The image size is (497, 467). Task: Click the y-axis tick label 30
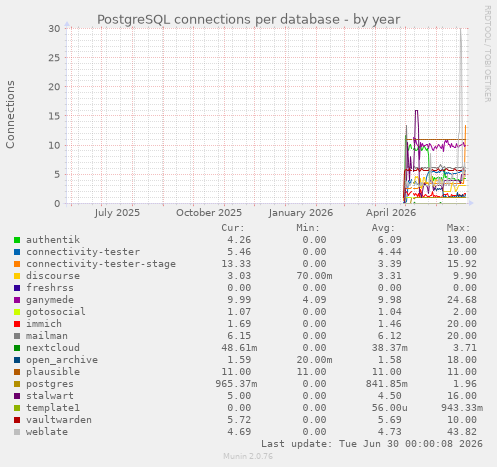click(x=54, y=28)
